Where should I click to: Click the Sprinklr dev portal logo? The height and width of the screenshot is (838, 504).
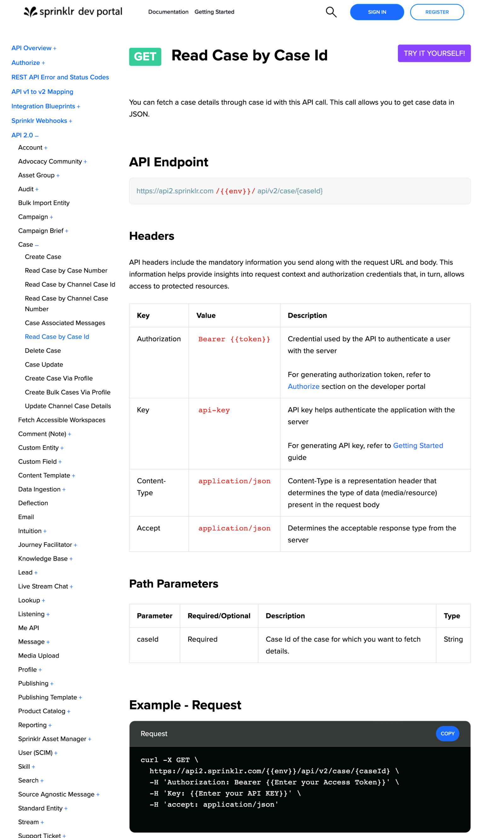pyautogui.click(x=72, y=12)
